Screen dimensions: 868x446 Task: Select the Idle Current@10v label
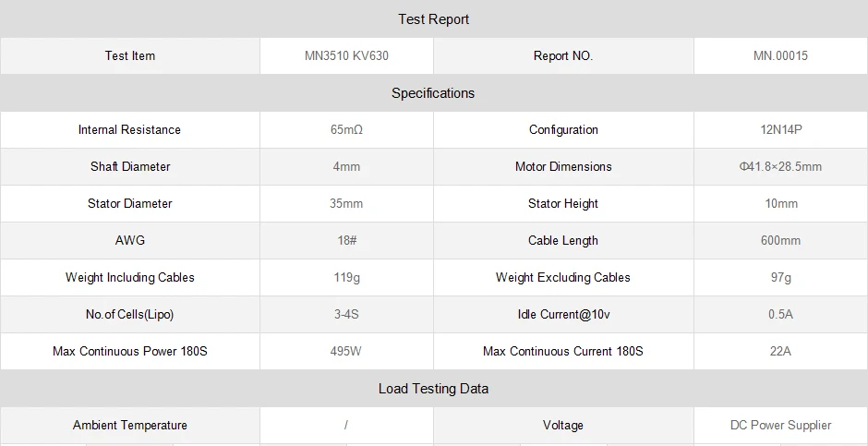pos(563,315)
